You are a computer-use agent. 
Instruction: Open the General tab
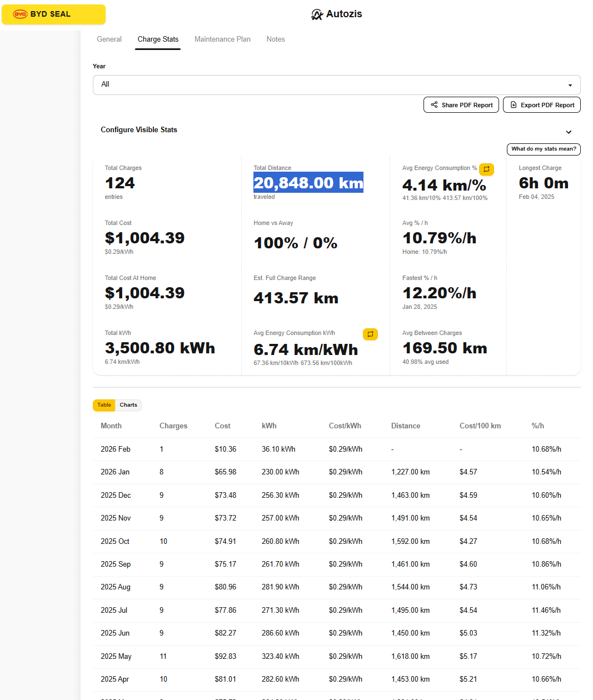(109, 39)
